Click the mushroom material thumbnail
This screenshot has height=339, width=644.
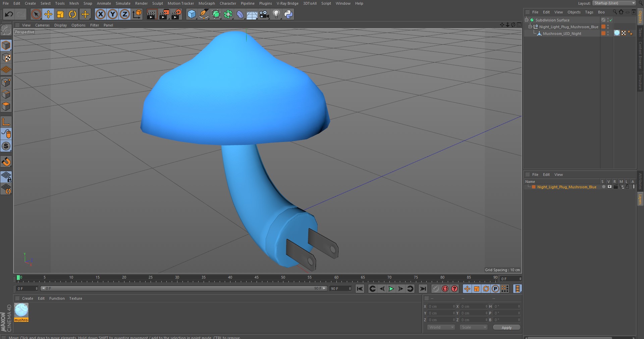[x=21, y=310]
